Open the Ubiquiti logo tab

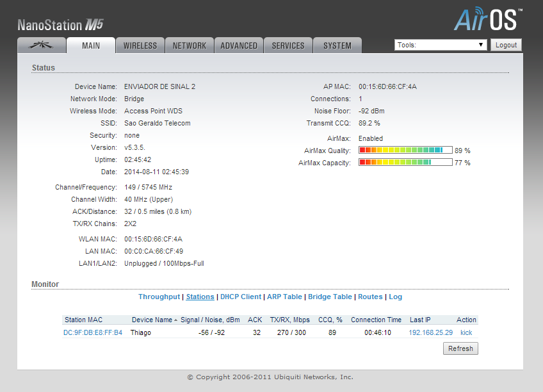(x=41, y=45)
